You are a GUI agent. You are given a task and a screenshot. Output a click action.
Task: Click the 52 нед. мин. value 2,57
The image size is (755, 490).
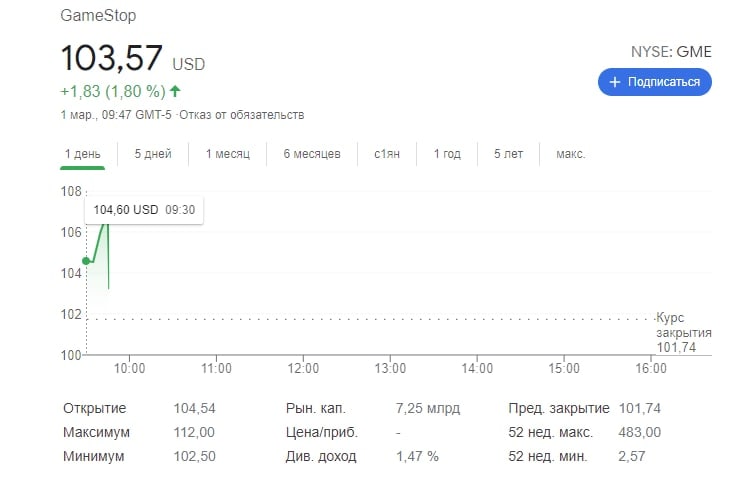632,456
